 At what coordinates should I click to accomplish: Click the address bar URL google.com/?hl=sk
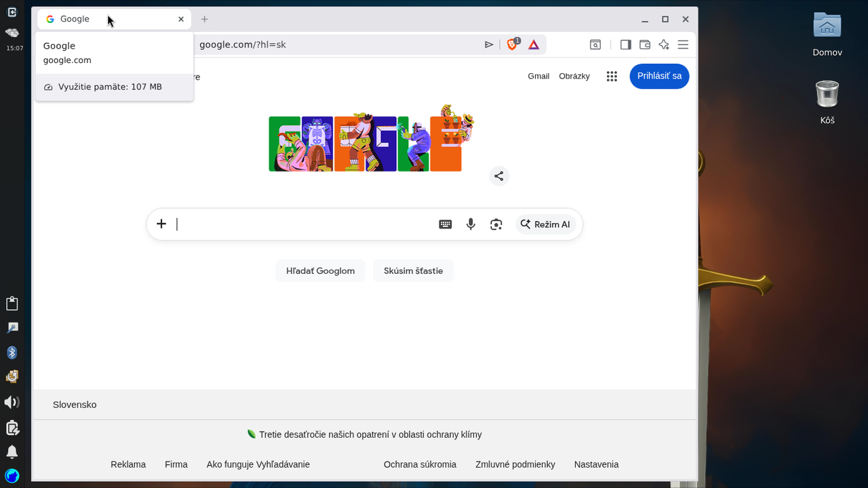(243, 45)
